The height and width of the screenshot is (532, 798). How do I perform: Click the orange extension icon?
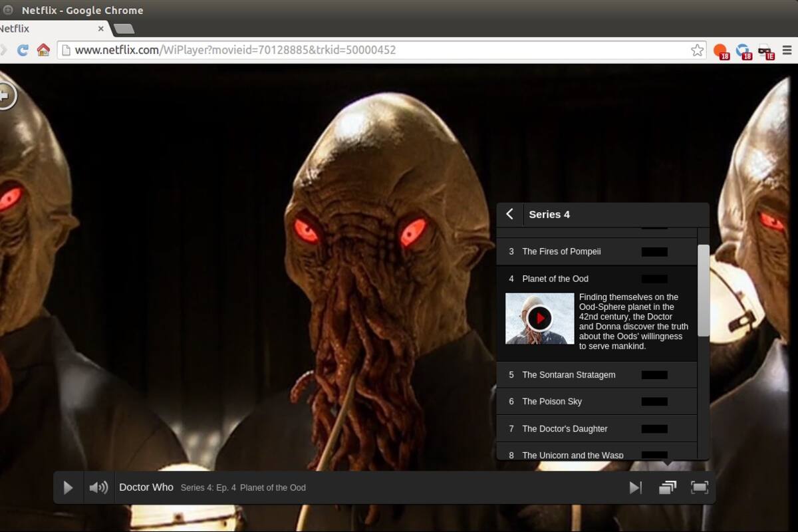coord(720,51)
